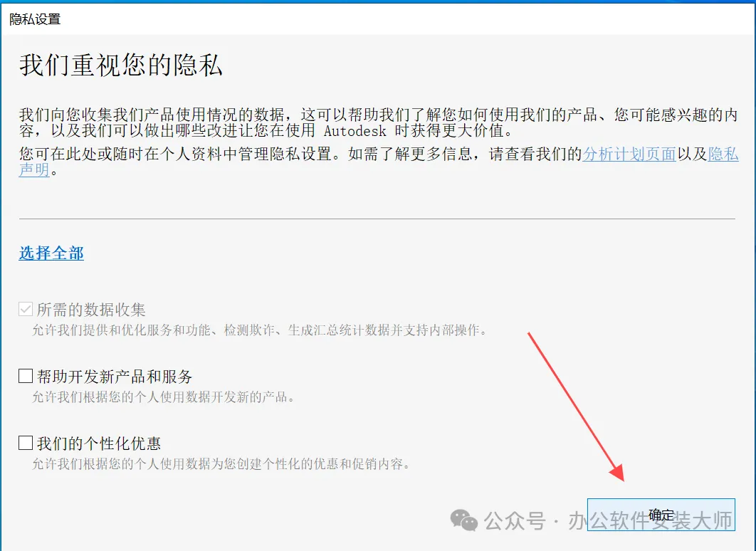Screen dimensions: 756x551
Task: Click the 隐私设置 window title
Action: pyautogui.click(x=35, y=19)
